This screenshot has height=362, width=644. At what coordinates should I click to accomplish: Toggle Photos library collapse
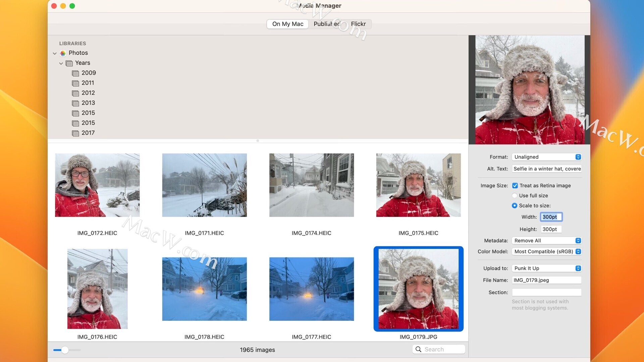[x=54, y=53]
